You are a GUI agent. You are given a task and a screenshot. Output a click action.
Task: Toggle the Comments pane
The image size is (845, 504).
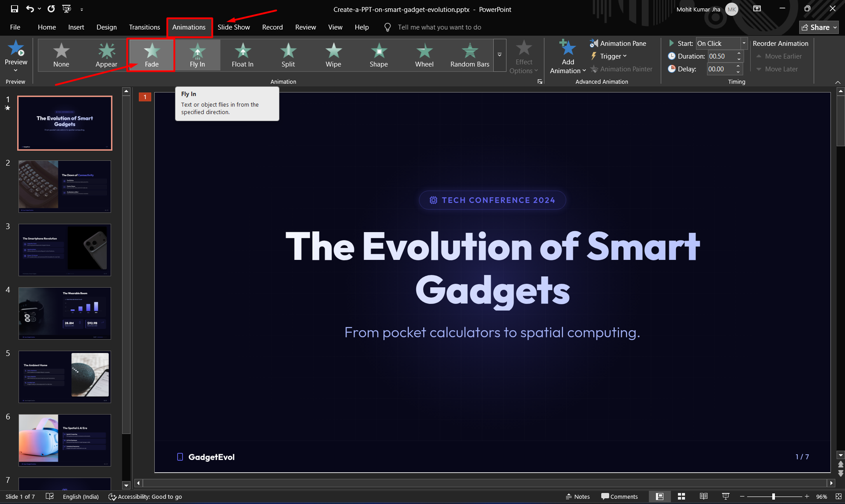tap(619, 497)
